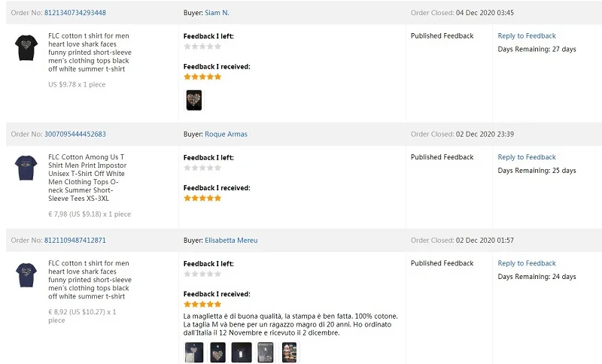Reply to feedback on Roque Armas order
This screenshot has width=602, height=364.
tap(527, 157)
